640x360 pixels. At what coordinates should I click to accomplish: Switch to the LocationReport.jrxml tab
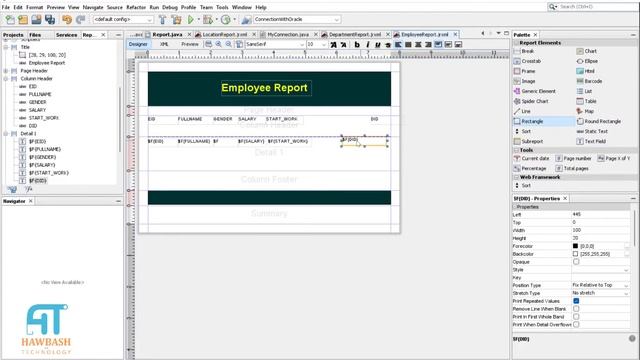[x=225, y=35]
